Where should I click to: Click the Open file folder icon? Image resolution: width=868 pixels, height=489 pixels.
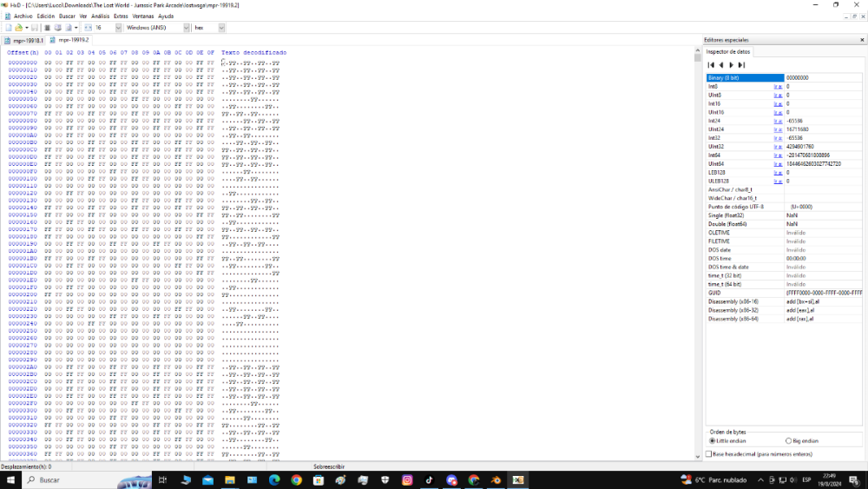[19, 28]
